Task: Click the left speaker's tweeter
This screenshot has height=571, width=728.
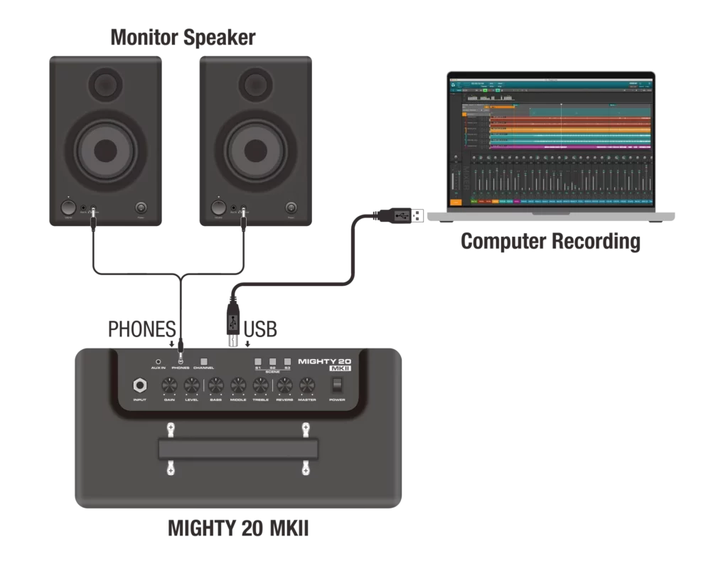Action: (106, 85)
